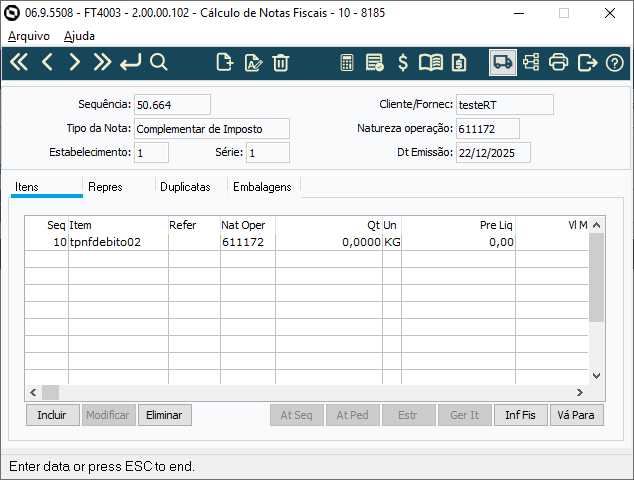Open the hierarchy structure icon

(x=531, y=63)
